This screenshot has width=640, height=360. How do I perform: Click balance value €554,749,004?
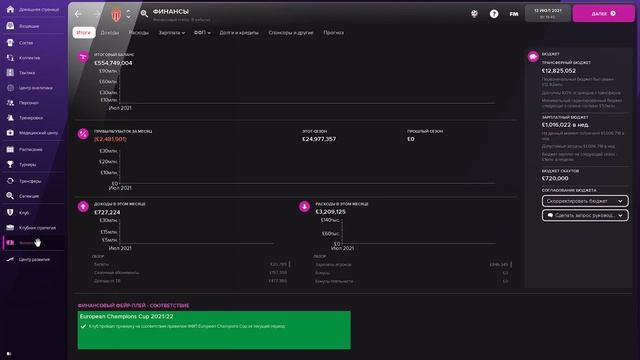(x=113, y=63)
